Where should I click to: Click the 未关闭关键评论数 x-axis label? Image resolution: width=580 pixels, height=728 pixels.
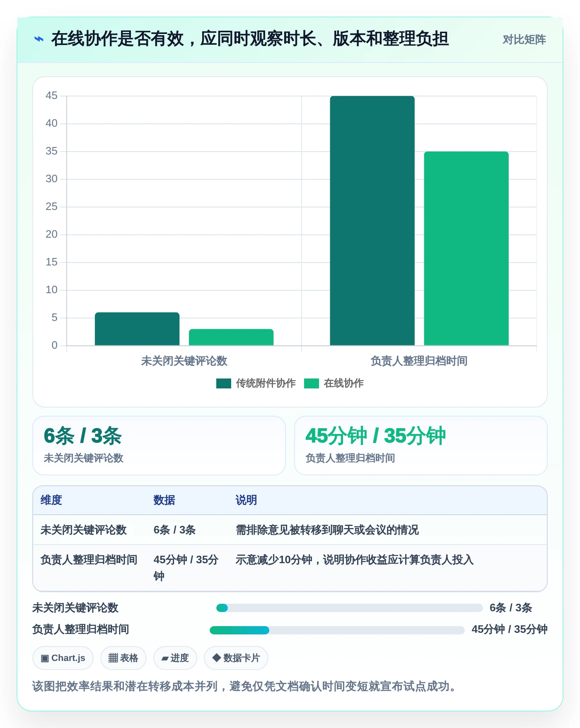click(184, 361)
